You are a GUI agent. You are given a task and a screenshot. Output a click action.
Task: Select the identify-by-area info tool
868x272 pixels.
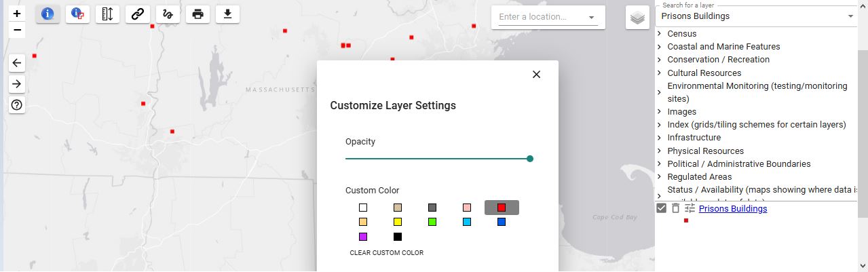[x=78, y=14]
